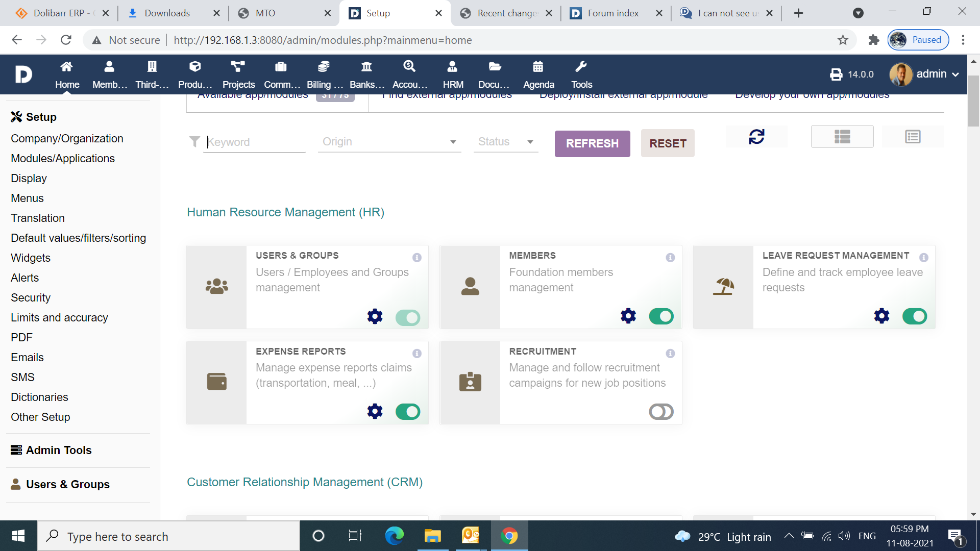Viewport: 980px width, 551px height.
Task: Switch to card grid view icon
Action: (842, 137)
